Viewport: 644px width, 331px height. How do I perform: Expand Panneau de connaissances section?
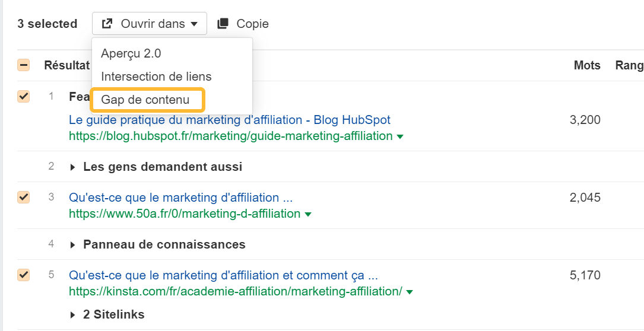point(73,244)
